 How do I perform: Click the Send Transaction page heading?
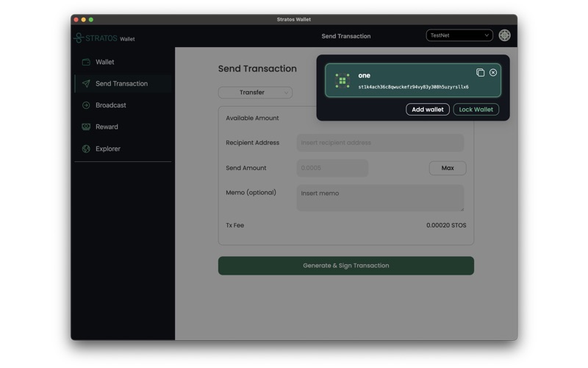[x=257, y=68]
